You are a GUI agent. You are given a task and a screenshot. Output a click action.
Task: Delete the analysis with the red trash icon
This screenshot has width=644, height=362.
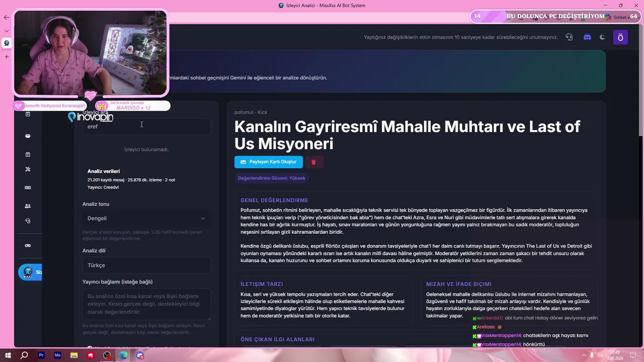pyautogui.click(x=313, y=162)
